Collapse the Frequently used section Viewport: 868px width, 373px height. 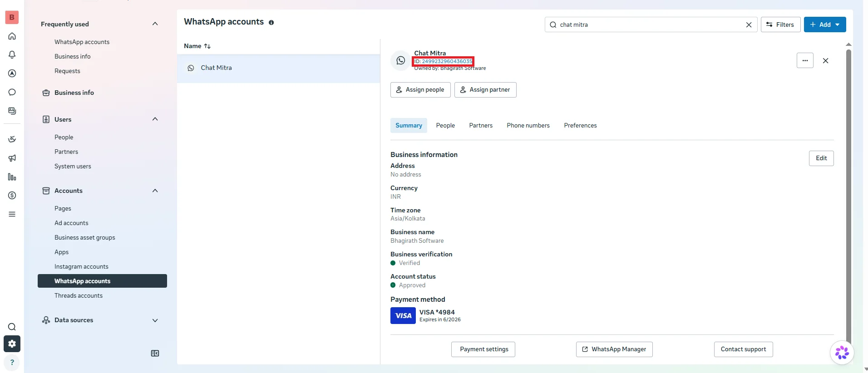tap(155, 24)
